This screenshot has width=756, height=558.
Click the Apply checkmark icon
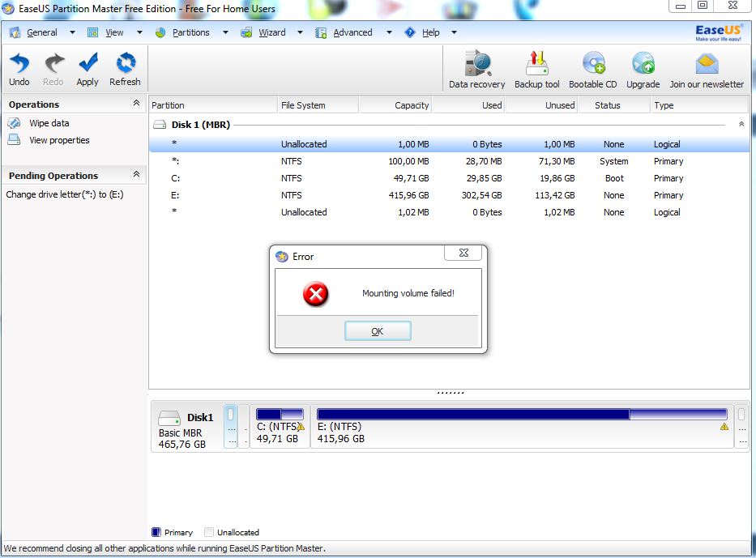(88, 64)
